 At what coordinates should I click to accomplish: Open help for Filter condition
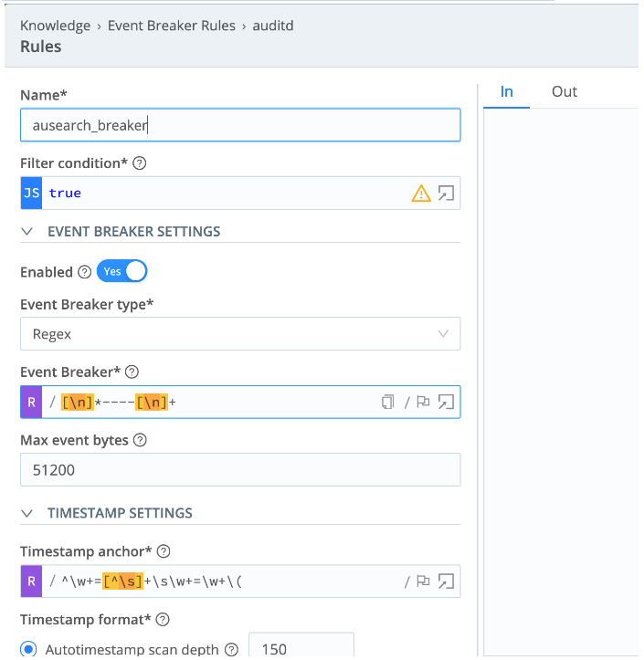(140, 163)
